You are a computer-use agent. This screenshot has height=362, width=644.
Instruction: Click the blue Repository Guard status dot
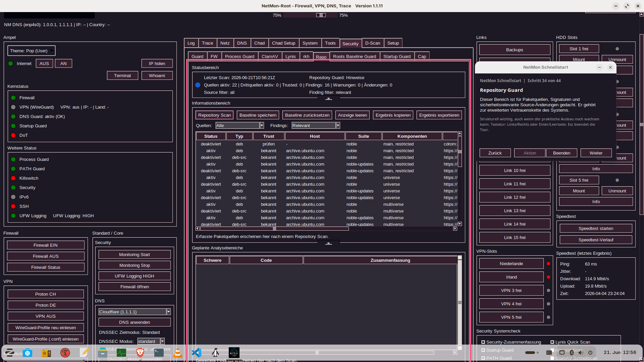click(x=198, y=85)
